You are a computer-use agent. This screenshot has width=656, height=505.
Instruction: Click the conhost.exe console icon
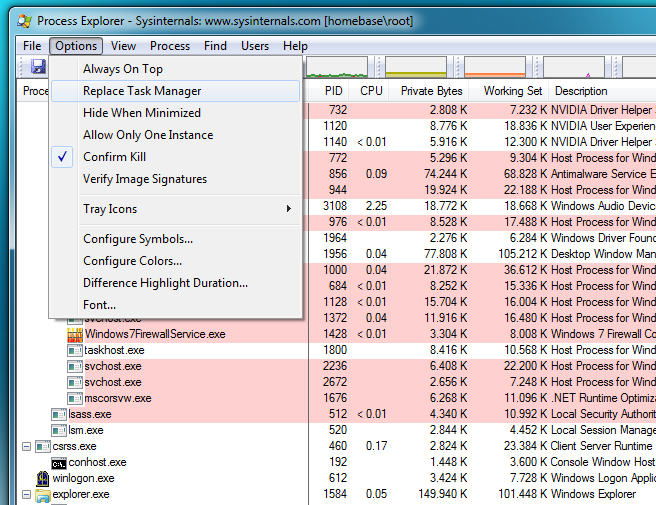(x=59, y=463)
